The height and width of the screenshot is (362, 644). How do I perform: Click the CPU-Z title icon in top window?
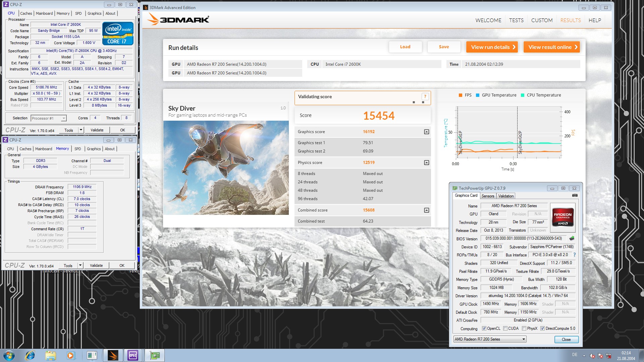point(6,4)
